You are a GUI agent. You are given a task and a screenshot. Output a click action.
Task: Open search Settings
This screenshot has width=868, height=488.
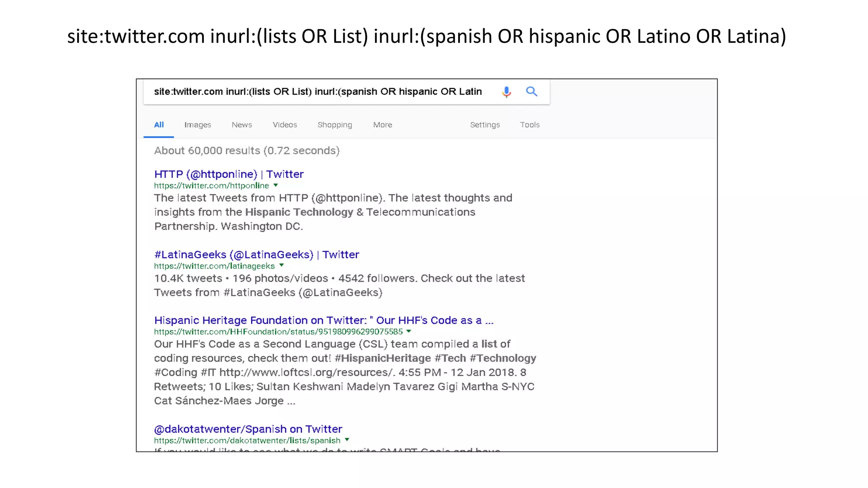coord(485,125)
